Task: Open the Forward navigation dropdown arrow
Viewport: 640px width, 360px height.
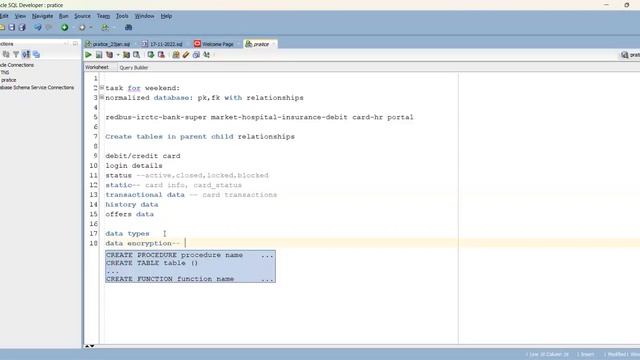Action: point(91,27)
